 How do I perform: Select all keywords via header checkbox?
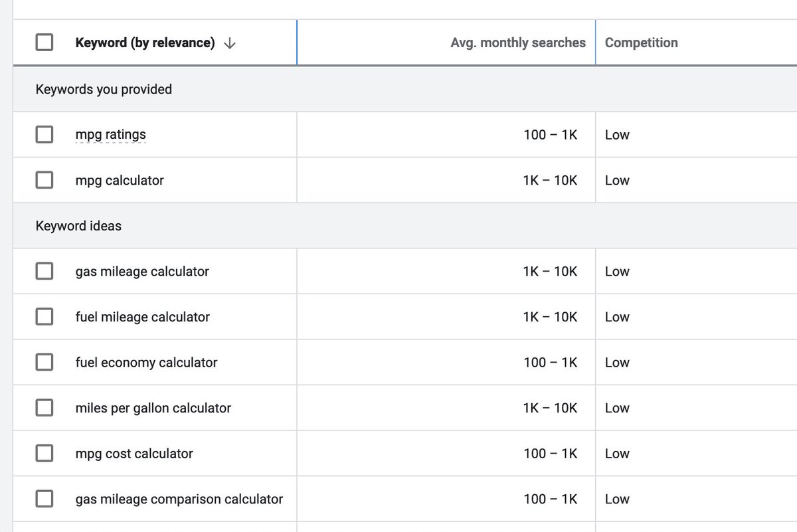pyautogui.click(x=44, y=42)
